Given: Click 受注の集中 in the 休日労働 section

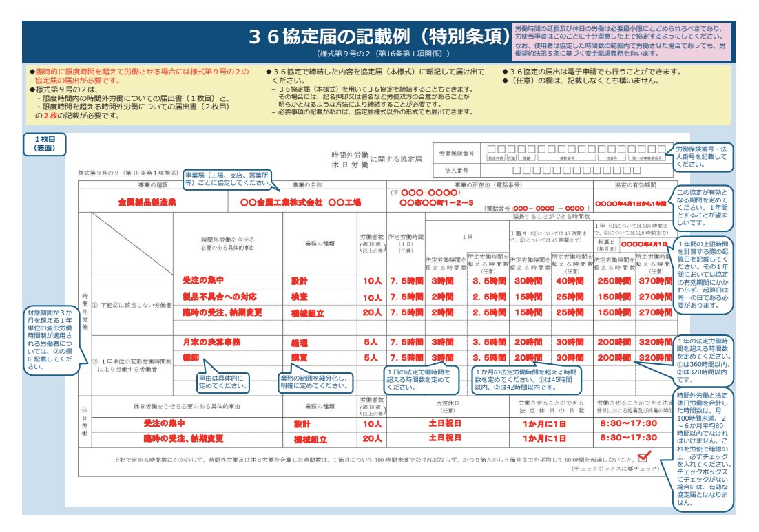Looking at the screenshot, I should 164,423.
